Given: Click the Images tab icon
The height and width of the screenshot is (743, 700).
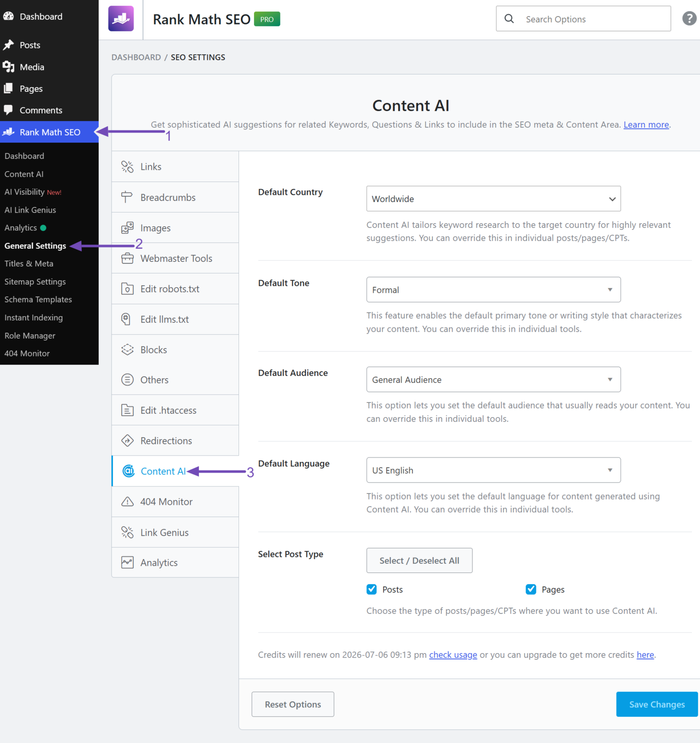Looking at the screenshot, I should 127,227.
